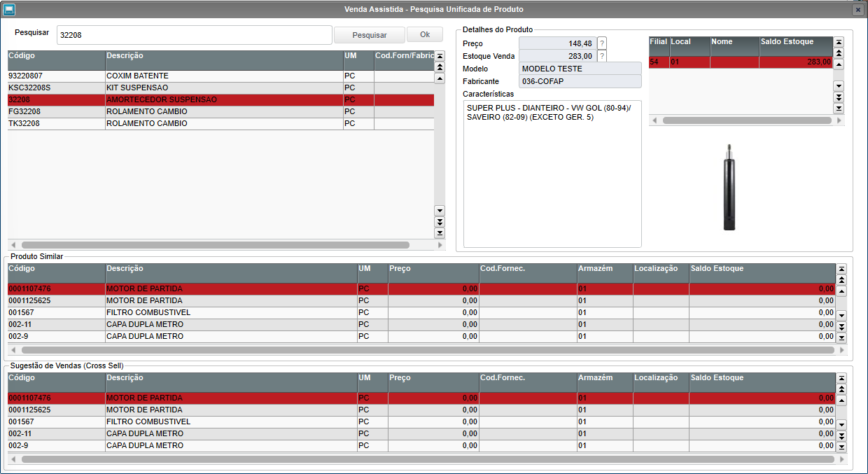Image resolution: width=868 pixels, height=474 pixels.
Task: Jump to first row in Saldo Estoque grid
Action: 839,42
